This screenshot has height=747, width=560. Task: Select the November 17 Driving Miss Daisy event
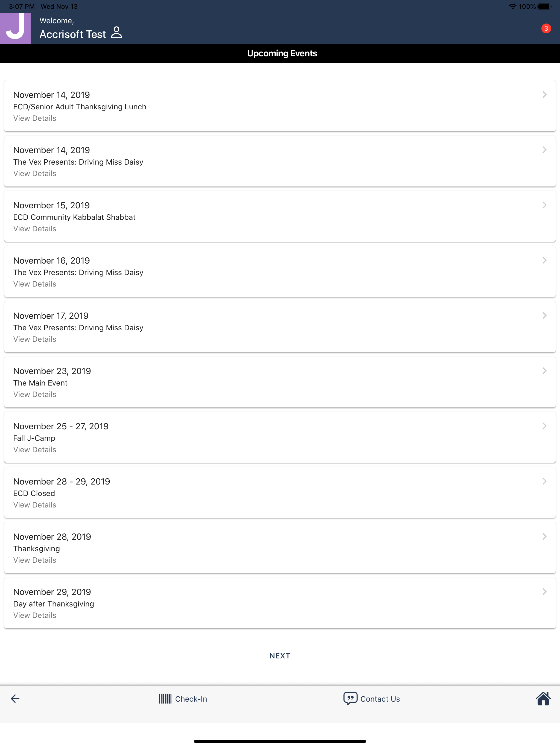pos(280,327)
